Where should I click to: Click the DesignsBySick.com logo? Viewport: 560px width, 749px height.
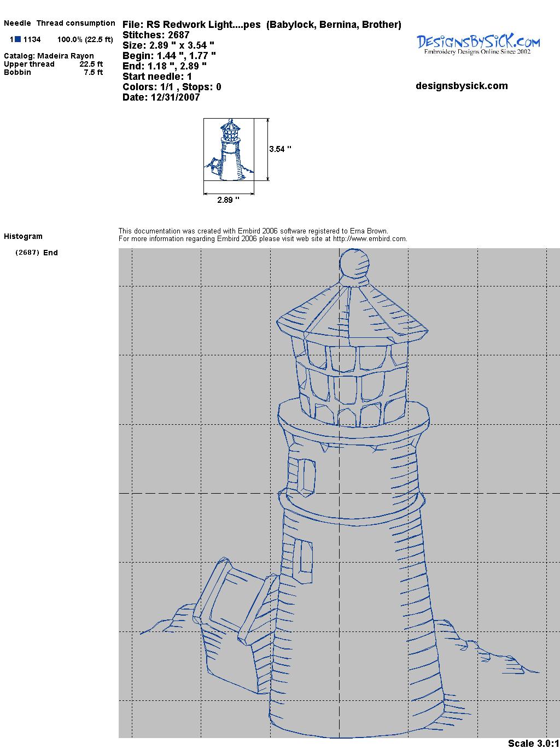478,44
